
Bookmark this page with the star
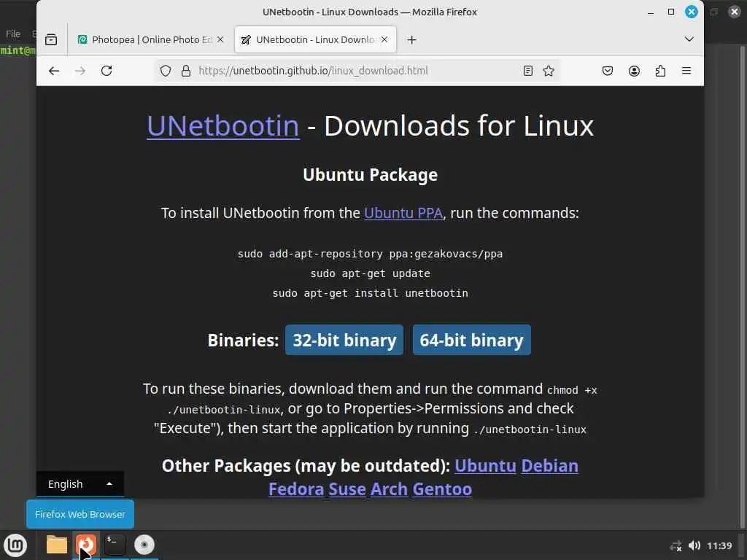coord(549,71)
